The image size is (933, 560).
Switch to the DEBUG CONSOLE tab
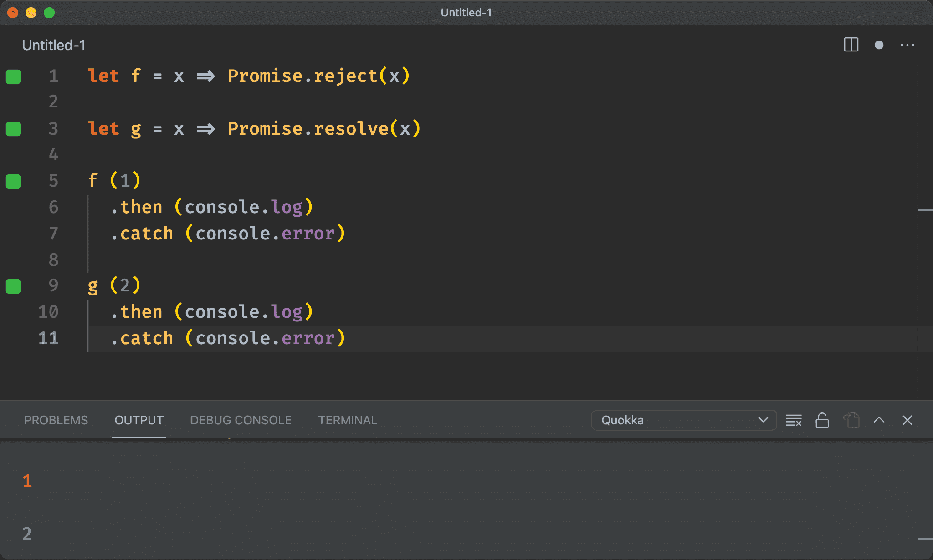[241, 420]
